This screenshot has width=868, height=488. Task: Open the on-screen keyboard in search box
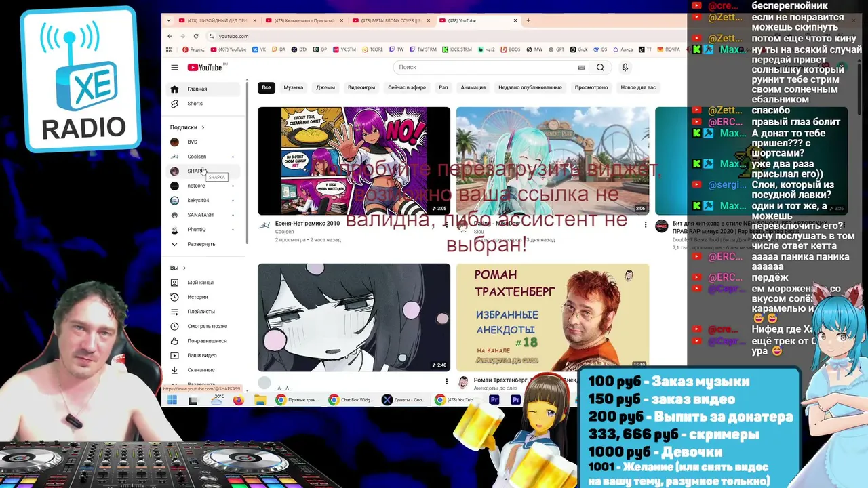pyautogui.click(x=581, y=67)
